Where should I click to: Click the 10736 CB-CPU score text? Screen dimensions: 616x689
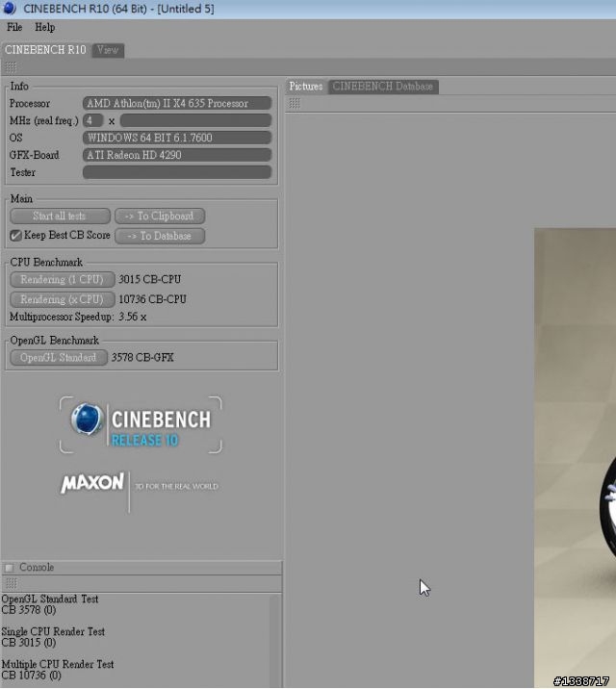152,299
